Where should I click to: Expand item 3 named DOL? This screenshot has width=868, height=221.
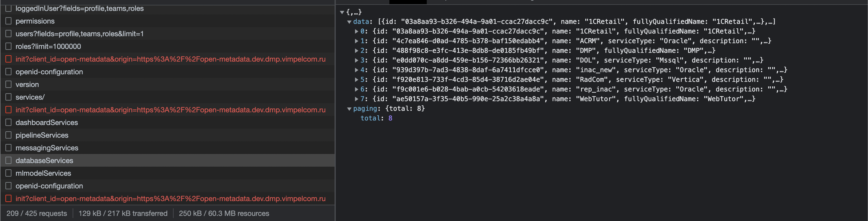(x=357, y=60)
